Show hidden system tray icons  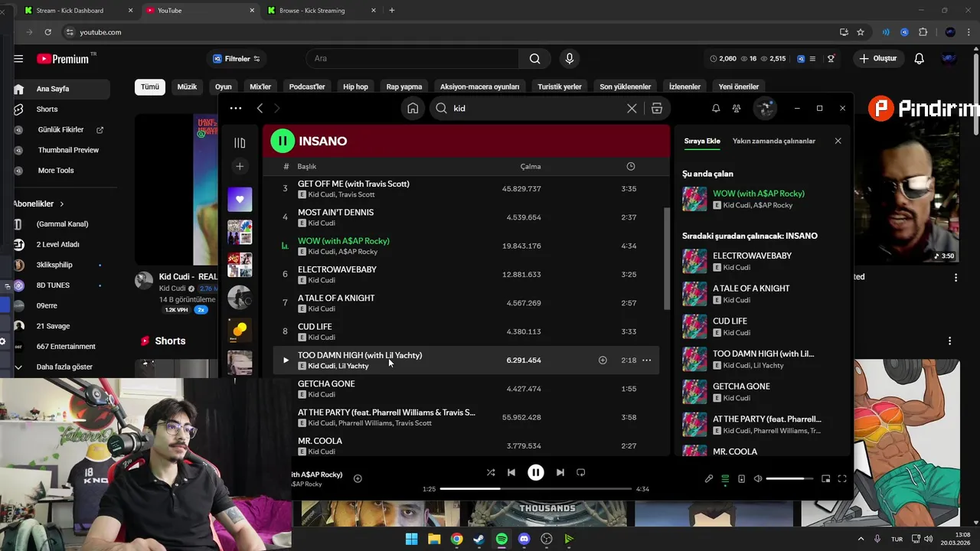coord(860,539)
